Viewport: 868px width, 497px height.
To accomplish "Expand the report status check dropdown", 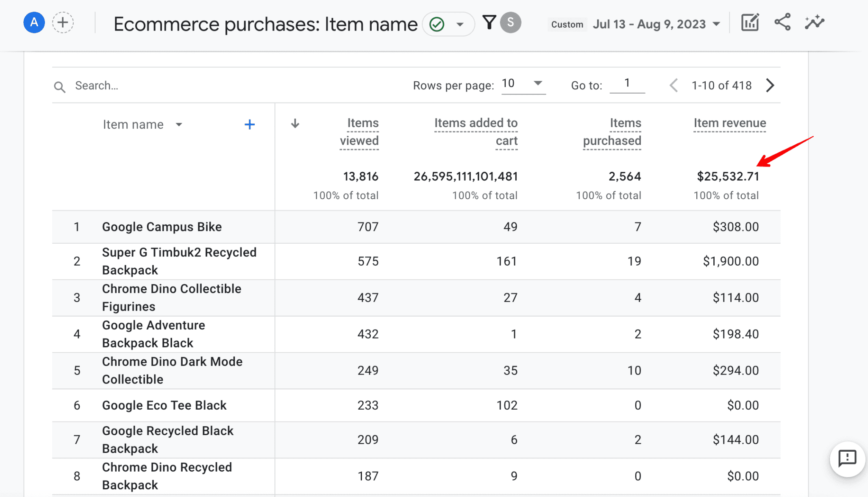I will pyautogui.click(x=460, y=25).
